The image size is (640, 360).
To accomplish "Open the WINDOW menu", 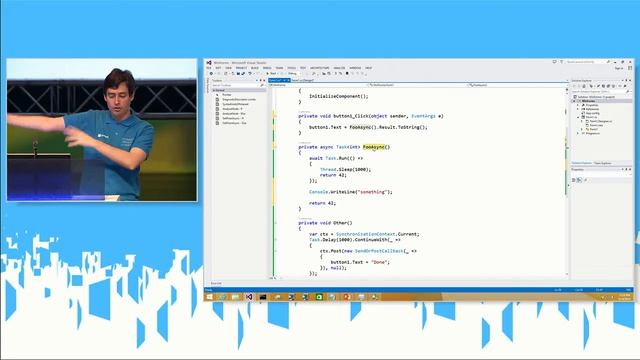I will click(355, 68).
